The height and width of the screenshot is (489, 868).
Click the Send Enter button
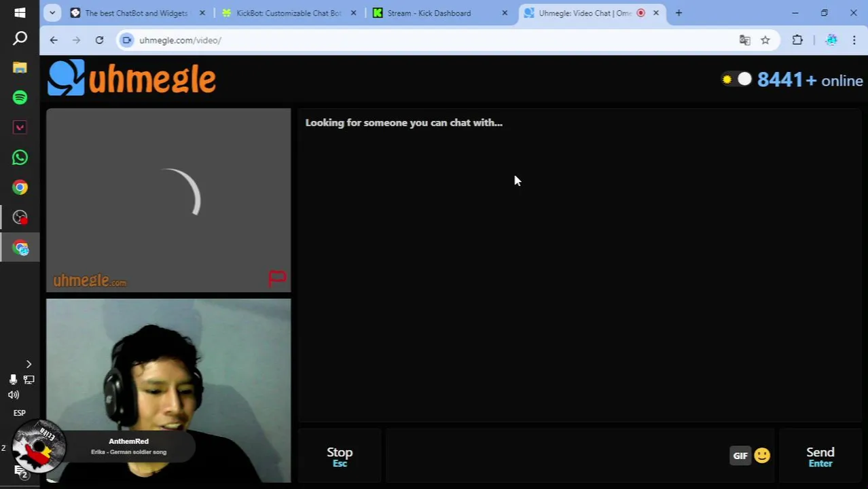point(820,456)
